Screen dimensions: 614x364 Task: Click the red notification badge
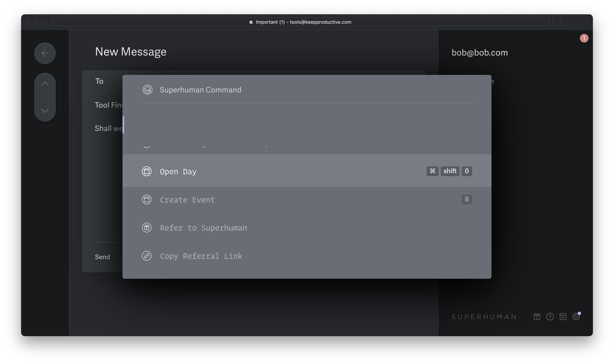584,38
